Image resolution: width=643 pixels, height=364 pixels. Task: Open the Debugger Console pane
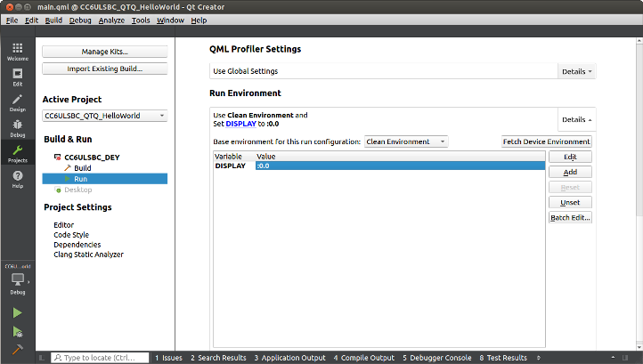click(x=436, y=358)
